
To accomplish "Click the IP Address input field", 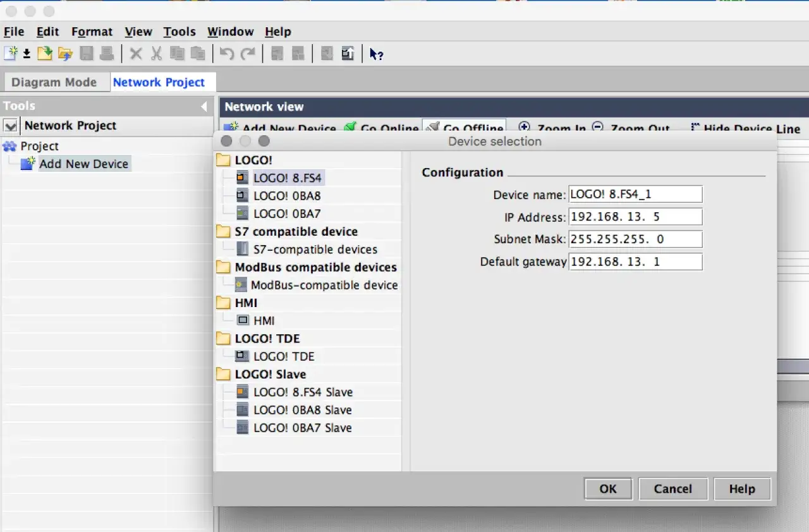I will click(x=635, y=217).
